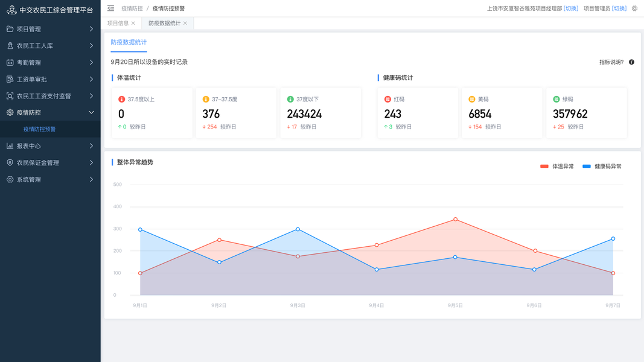The height and width of the screenshot is (362, 644).
Task: Expand 系统管理 menu chevron
Action: pos(91,179)
